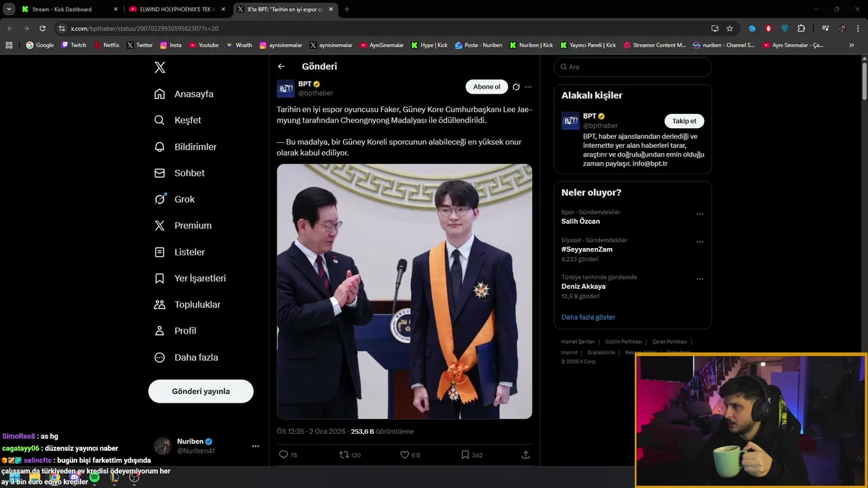
Task: Click the share icon on post
Action: pos(526,455)
